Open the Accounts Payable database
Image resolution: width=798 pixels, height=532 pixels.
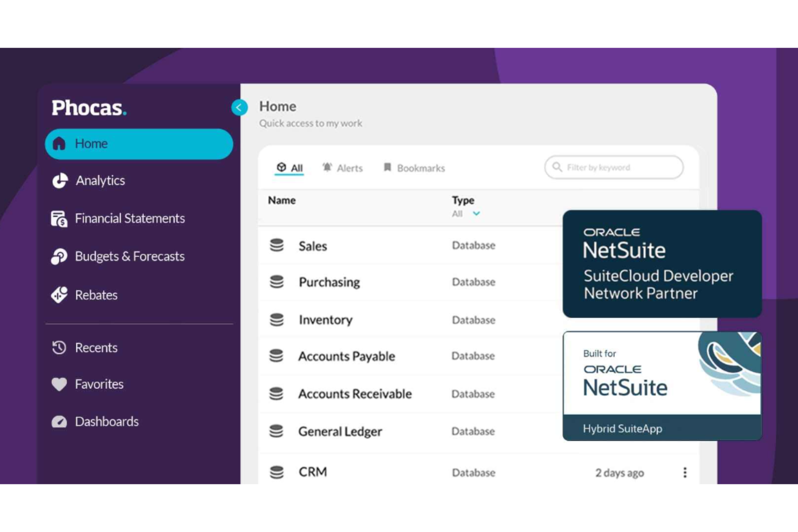click(346, 356)
